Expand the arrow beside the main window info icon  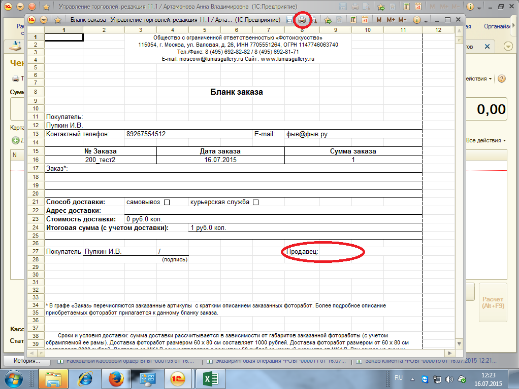coord(479,8)
